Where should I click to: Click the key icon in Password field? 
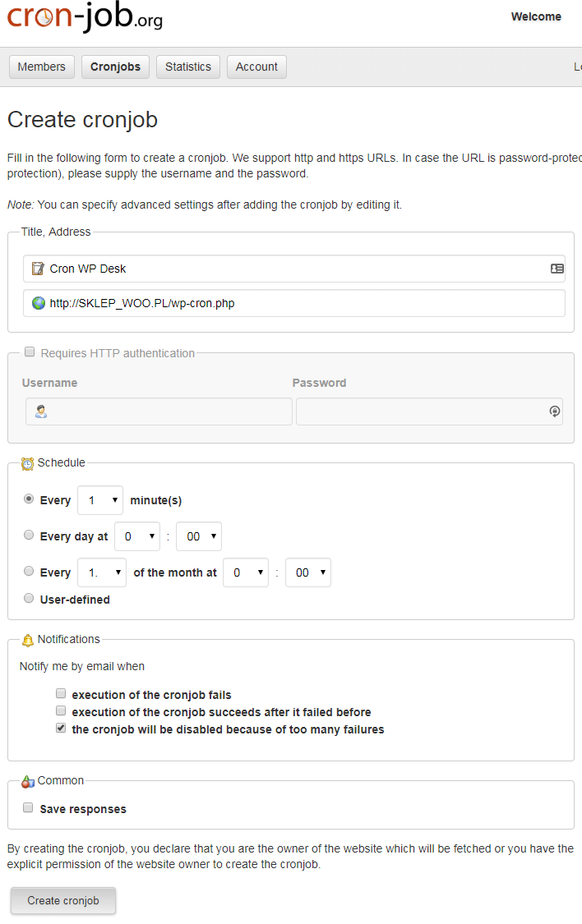554,411
